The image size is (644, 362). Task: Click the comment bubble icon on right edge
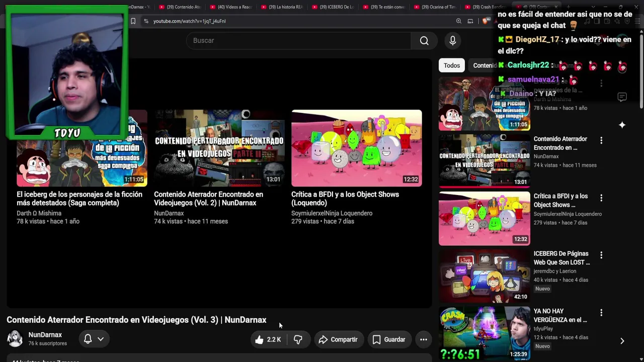coord(622,97)
